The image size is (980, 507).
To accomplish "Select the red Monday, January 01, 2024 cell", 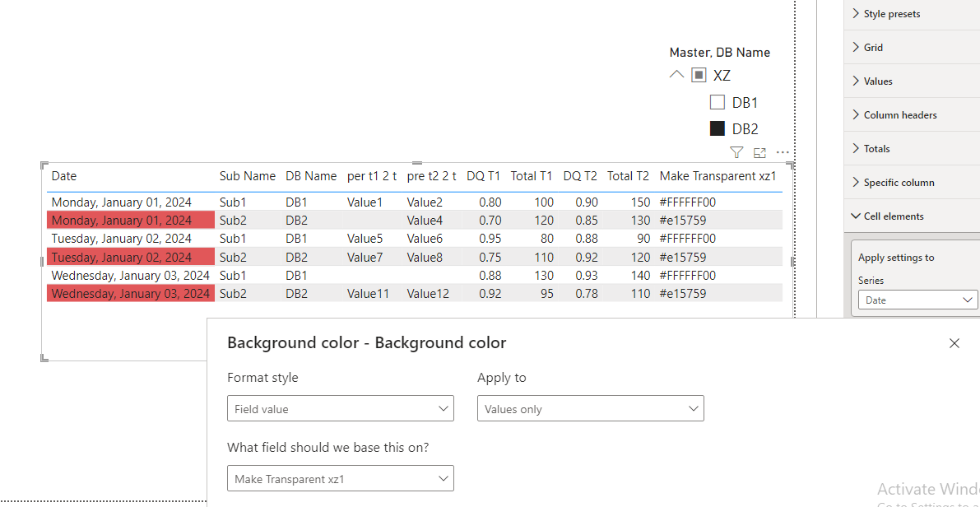I will point(131,220).
